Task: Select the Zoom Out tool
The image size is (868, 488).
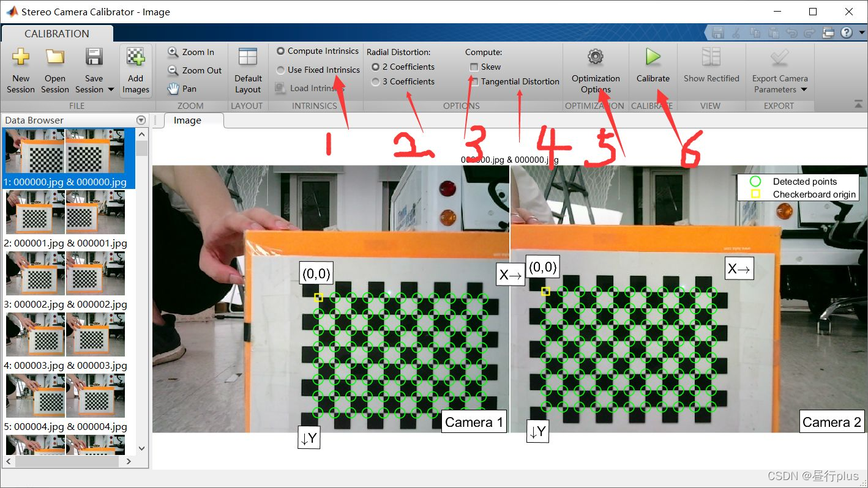Action: click(194, 70)
